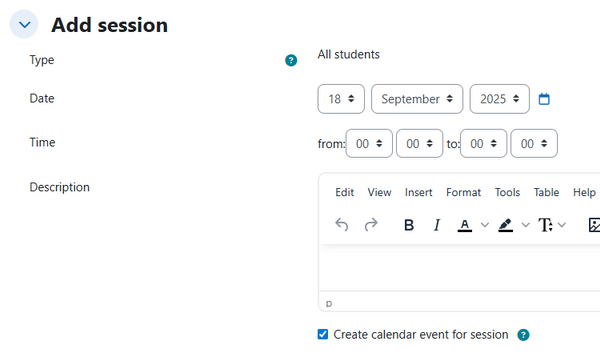Open the day dropdown showing 18
This screenshot has width=600, height=361.
[x=341, y=99]
